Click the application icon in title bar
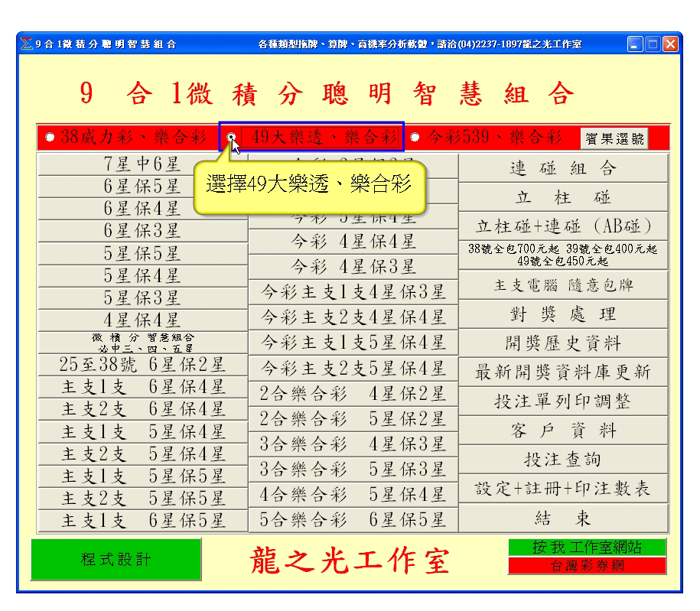 pos(28,44)
